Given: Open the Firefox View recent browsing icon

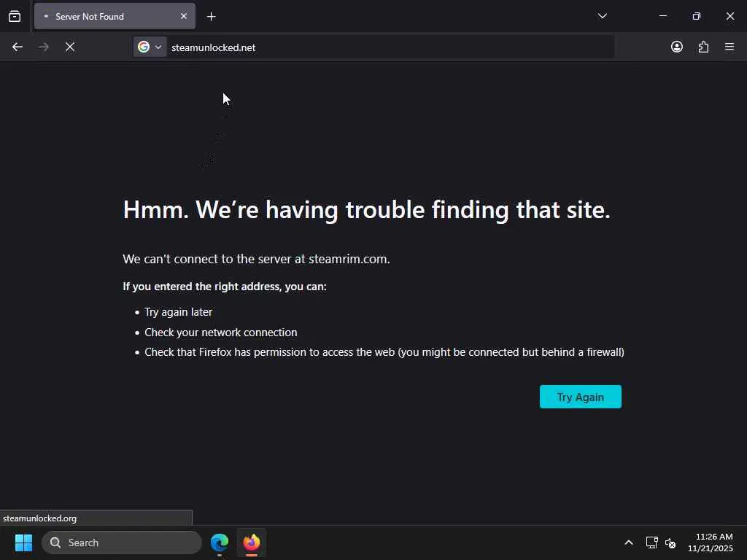Looking at the screenshot, I should [x=15, y=17].
